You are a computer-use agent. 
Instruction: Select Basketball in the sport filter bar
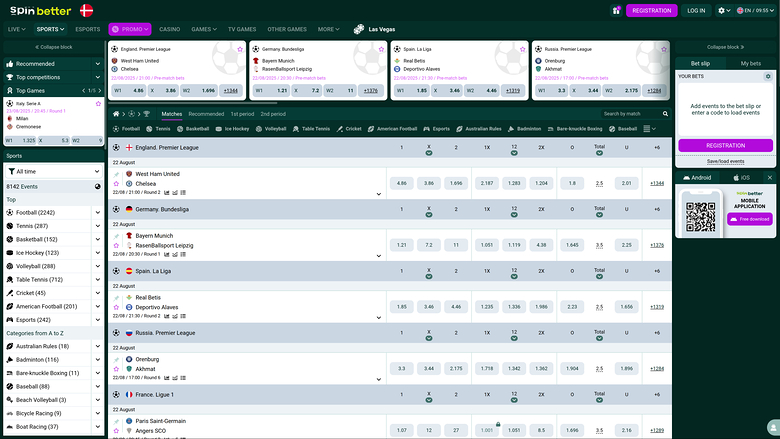193,129
